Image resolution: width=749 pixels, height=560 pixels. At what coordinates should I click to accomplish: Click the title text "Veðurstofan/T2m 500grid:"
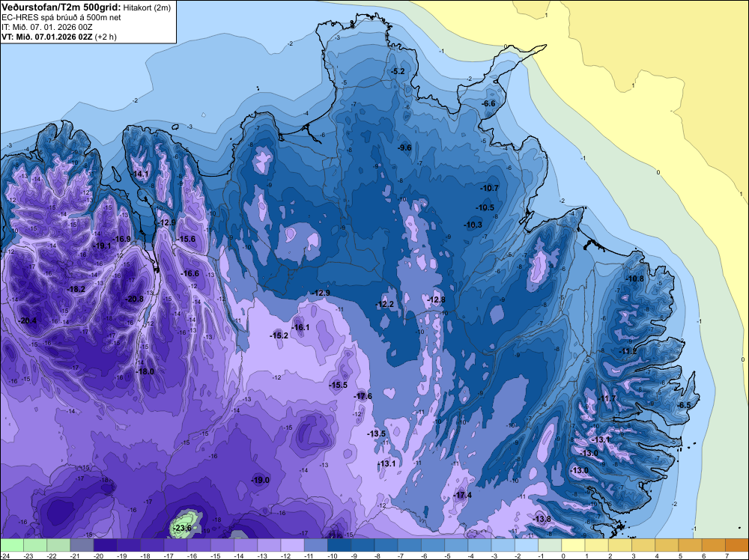[61, 7]
